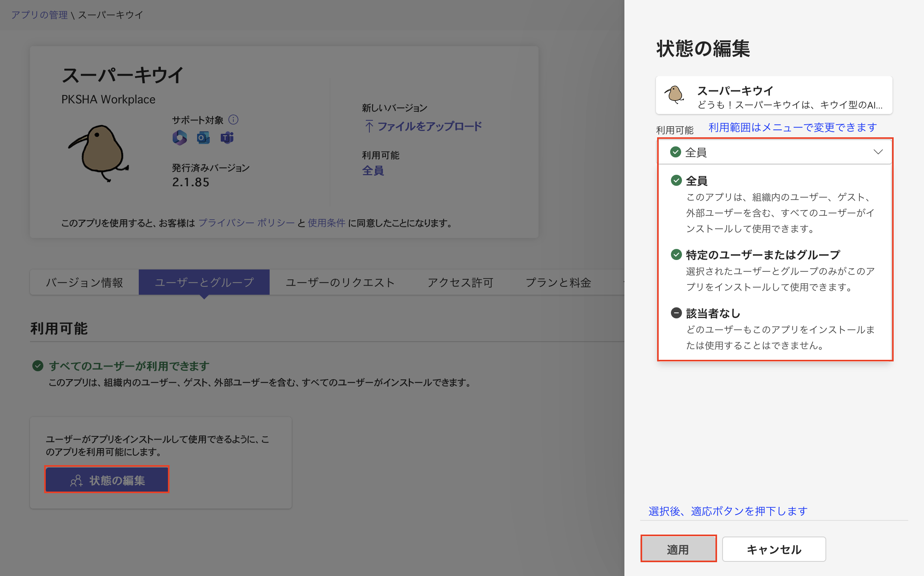Click the 利用可能 section heading

pyautogui.click(x=59, y=328)
